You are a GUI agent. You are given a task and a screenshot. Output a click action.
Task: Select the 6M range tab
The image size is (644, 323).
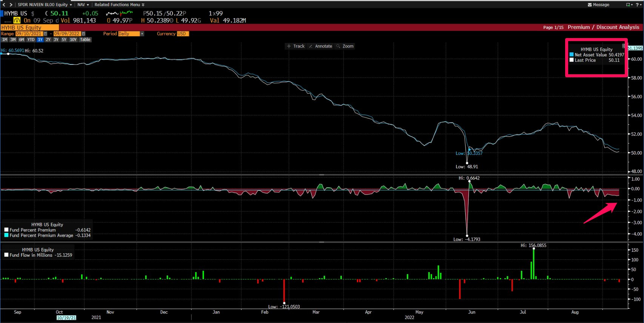(x=22, y=40)
